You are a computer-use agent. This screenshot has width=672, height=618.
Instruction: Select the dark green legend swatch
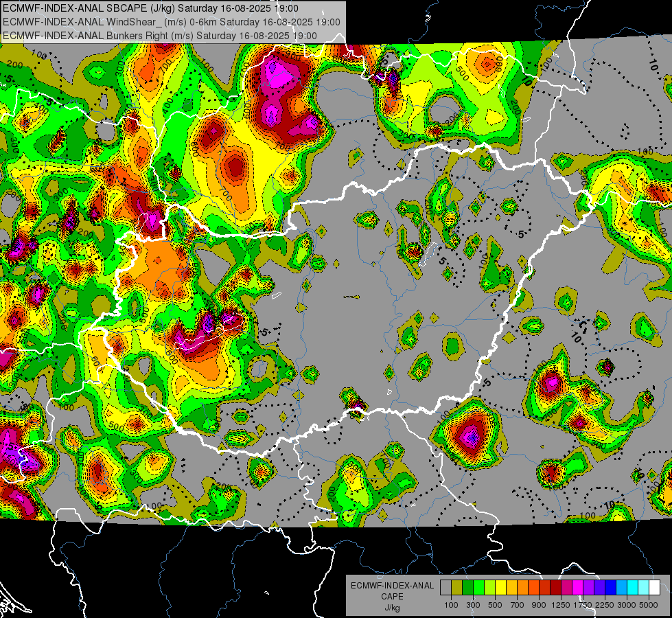click(467, 587)
